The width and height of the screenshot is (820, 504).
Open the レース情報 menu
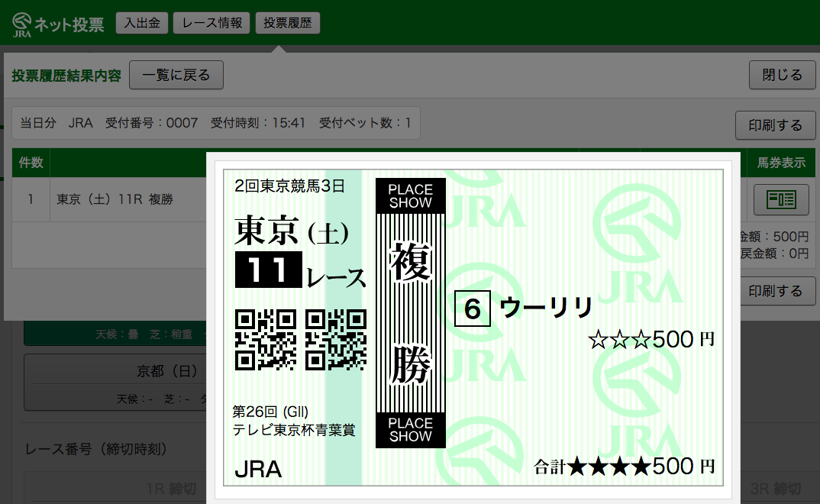[x=211, y=23]
